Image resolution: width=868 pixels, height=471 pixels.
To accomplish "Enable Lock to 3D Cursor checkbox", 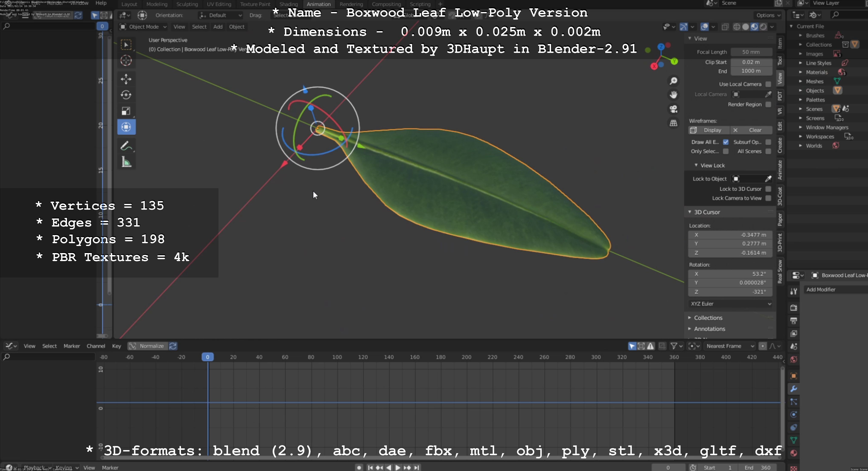I will tap(768, 189).
